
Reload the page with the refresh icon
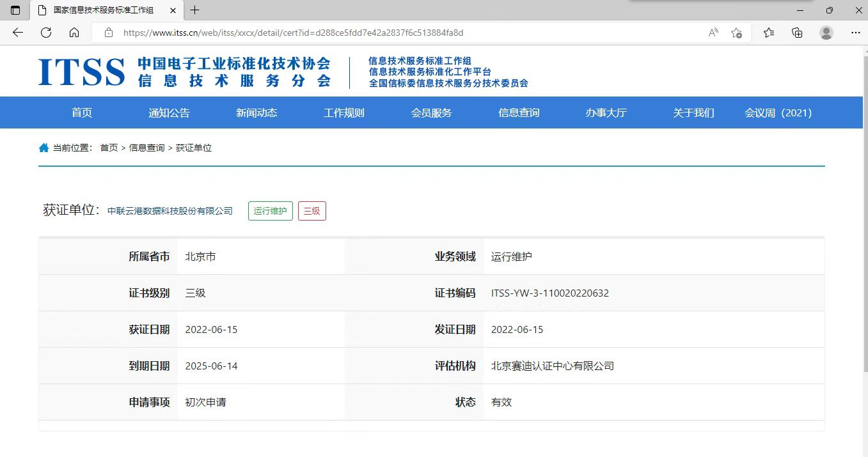tap(46, 33)
